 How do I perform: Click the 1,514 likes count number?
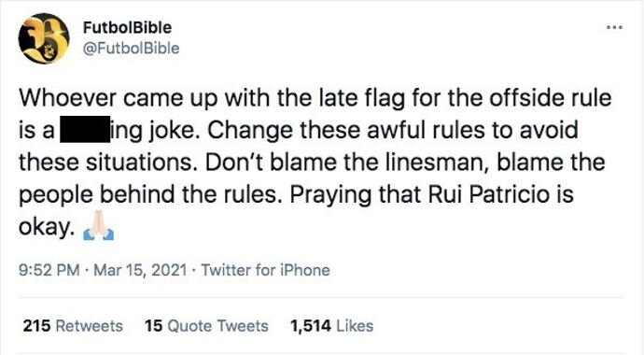click(x=311, y=326)
